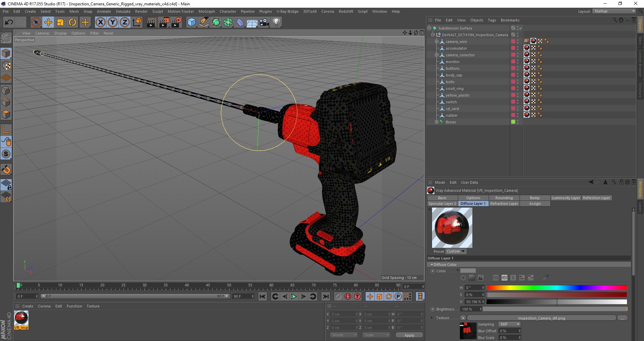
Task: Select the Live Selection tool
Action: pos(36,22)
